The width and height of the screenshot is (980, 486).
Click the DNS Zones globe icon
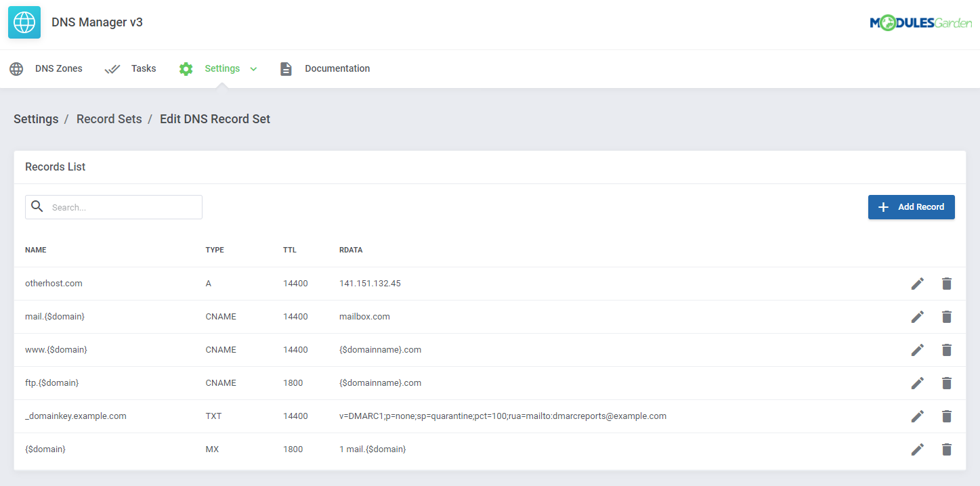pos(16,69)
